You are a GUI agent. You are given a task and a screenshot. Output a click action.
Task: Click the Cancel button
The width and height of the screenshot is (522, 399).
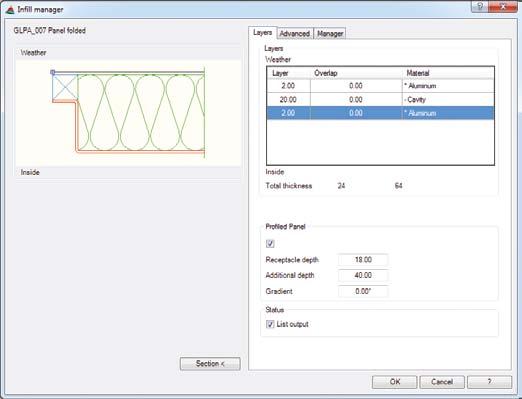(442, 382)
